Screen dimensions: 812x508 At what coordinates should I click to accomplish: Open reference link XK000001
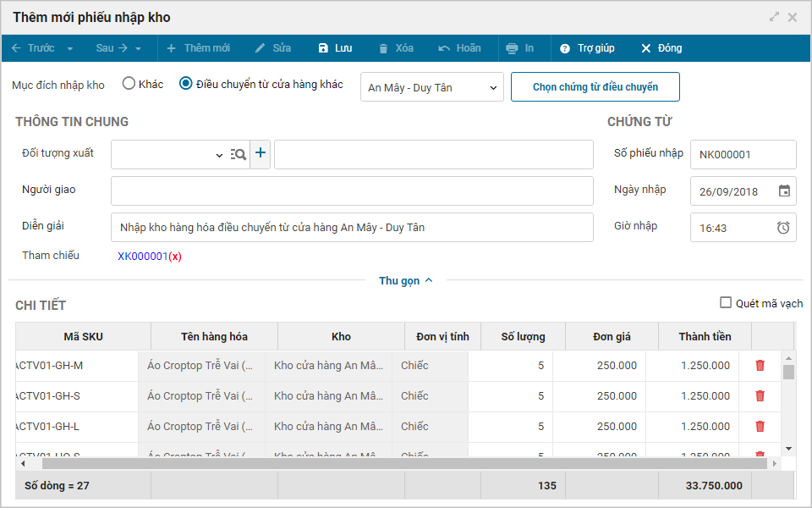(x=143, y=257)
